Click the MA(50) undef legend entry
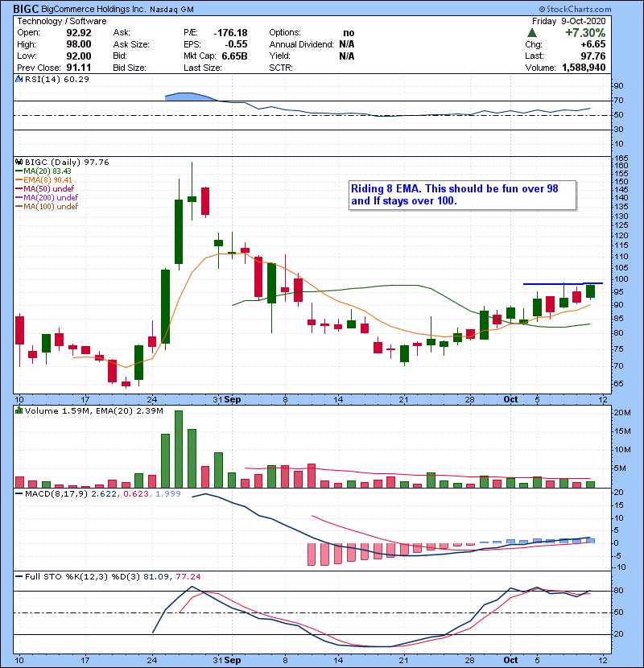644x668 pixels. tap(45, 188)
